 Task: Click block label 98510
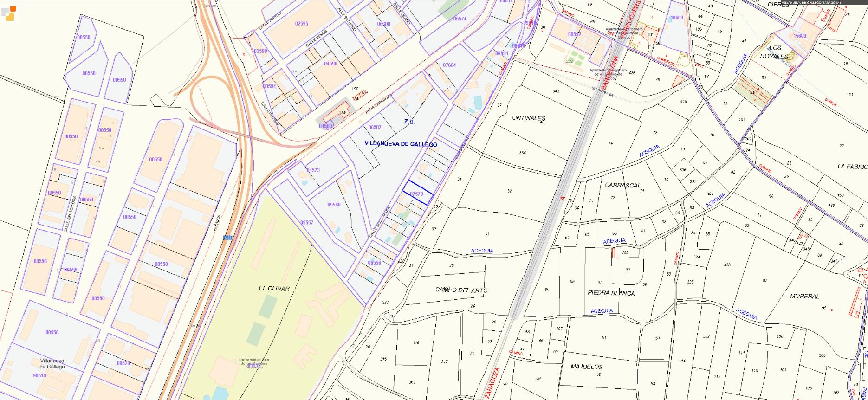[39, 375]
